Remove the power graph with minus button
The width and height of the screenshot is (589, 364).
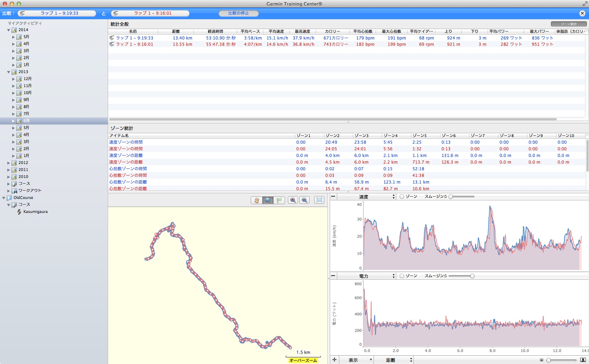click(x=333, y=276)
